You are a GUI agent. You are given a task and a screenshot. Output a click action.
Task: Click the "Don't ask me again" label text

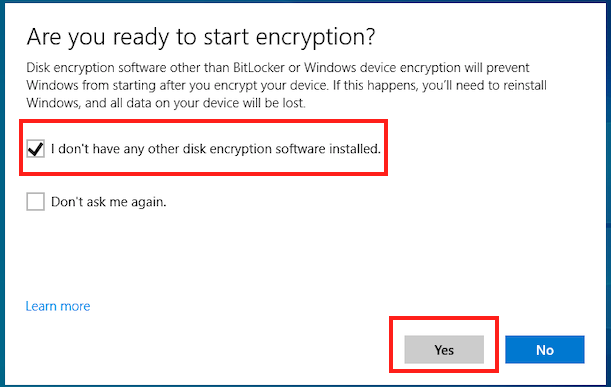click(109, 202)
